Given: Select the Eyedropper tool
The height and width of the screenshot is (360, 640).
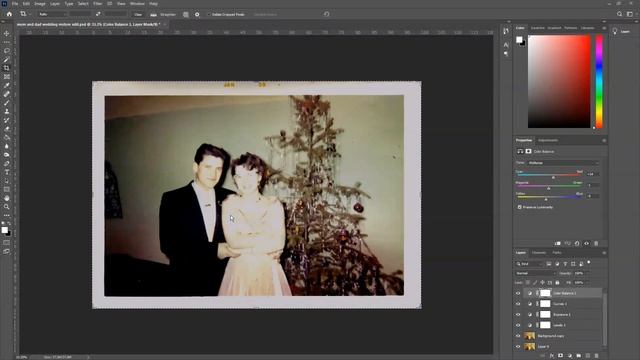Looking at the screenshot, I should click(x=7, y=85).
